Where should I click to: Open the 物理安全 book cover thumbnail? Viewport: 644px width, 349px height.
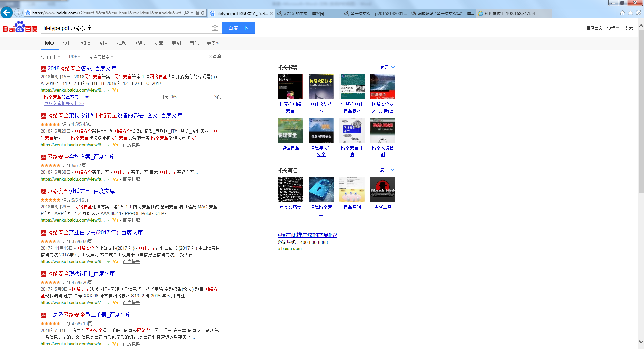pos(290,130)
